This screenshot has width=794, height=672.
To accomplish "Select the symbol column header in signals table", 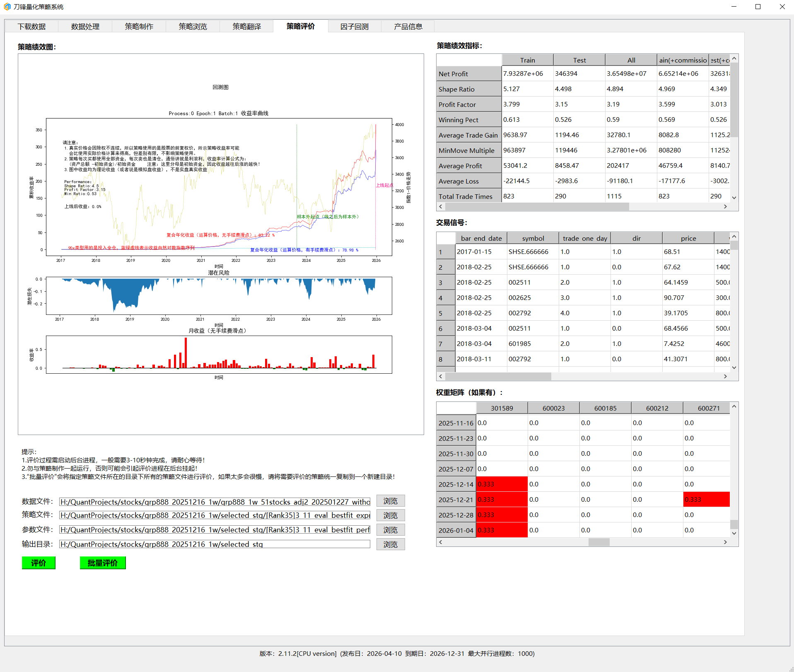I will coord(533,238).
